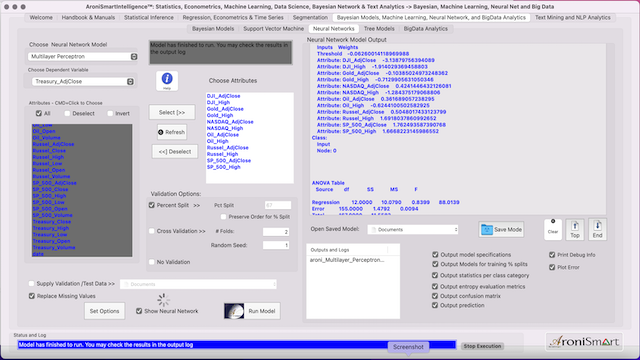Switch to the Welcome tab

click(41, 18)
